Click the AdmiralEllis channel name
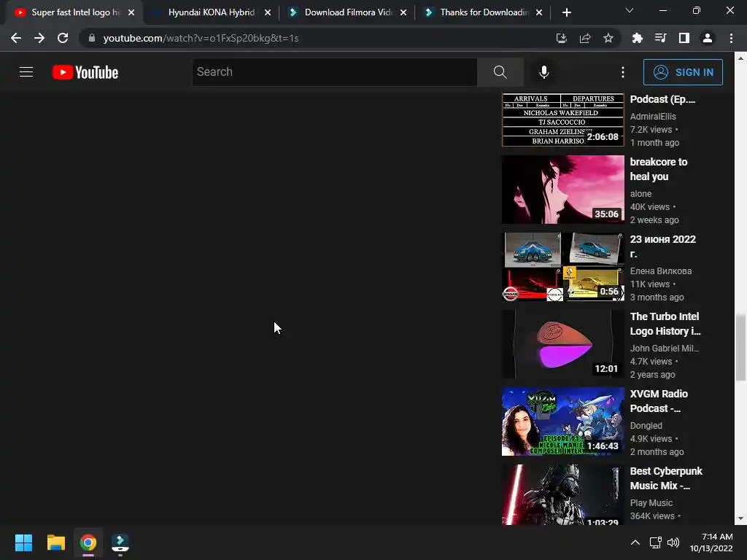The height and width of the screenshot is (560, 747). [653, 116]
